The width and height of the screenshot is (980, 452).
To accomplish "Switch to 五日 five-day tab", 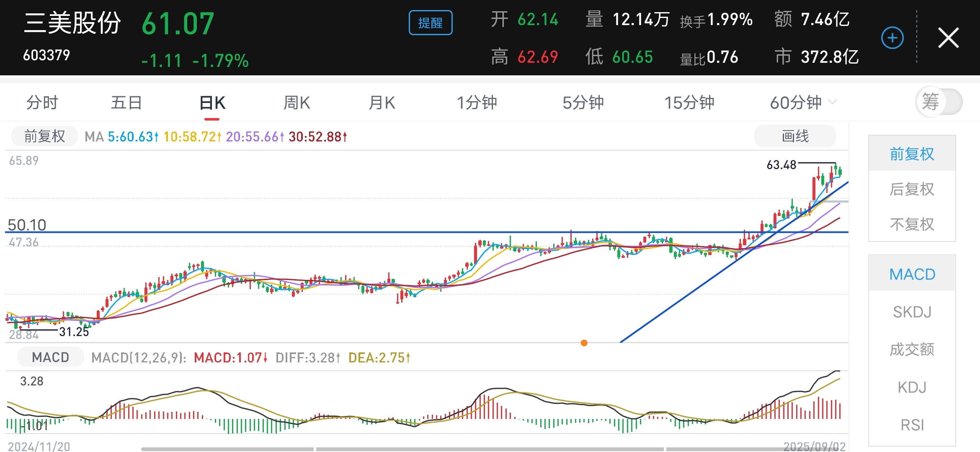I will point(126,103).
